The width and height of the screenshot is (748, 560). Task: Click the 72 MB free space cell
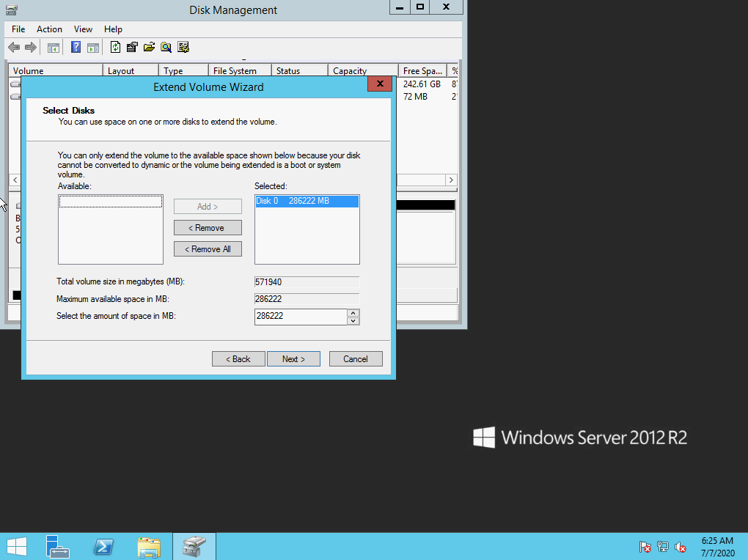click(415, 96)
